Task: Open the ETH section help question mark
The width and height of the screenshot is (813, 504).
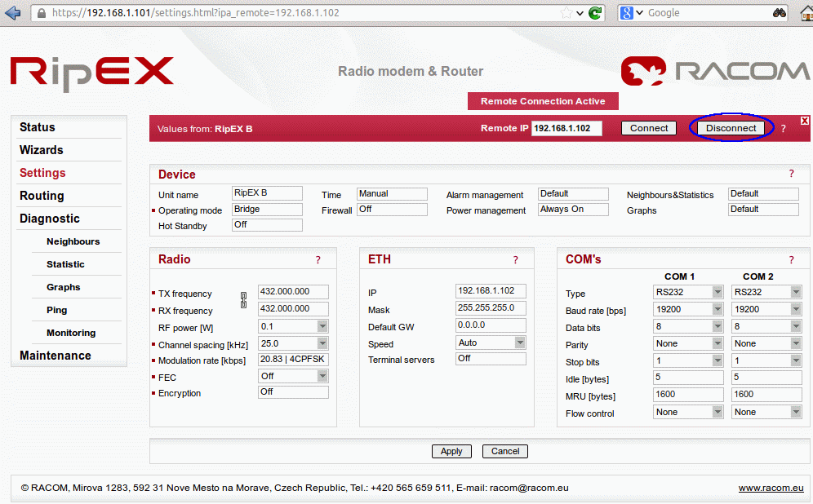Action: click(x=515, y=260)
